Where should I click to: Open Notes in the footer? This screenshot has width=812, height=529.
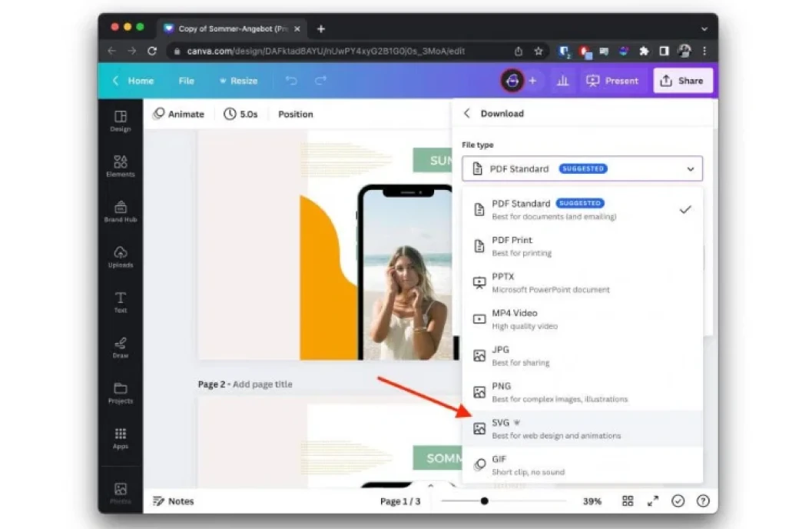click(x=174, y=501)
